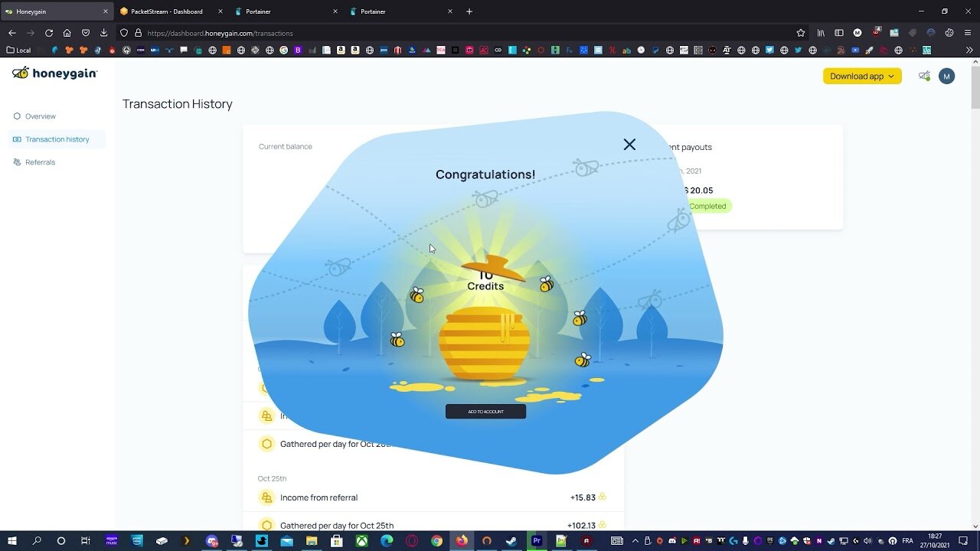
Task: Open Adobe Premiere Pro from the taskbar
Action: tap(537, 541)
